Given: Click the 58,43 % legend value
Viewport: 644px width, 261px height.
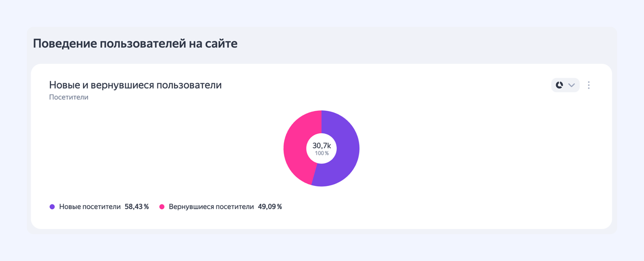Looking at the screenshot, I should coord(137,207).
